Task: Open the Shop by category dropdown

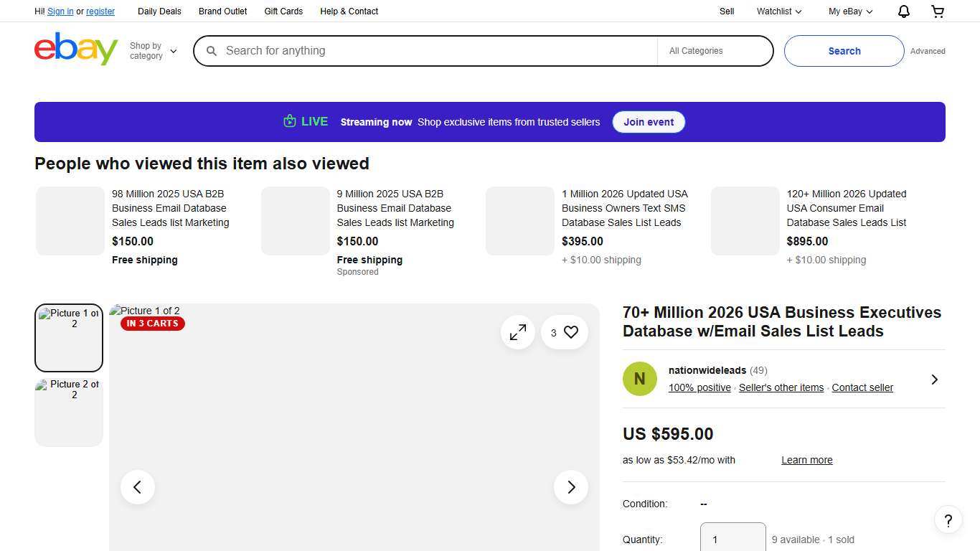Action: (x=152, y=50)
